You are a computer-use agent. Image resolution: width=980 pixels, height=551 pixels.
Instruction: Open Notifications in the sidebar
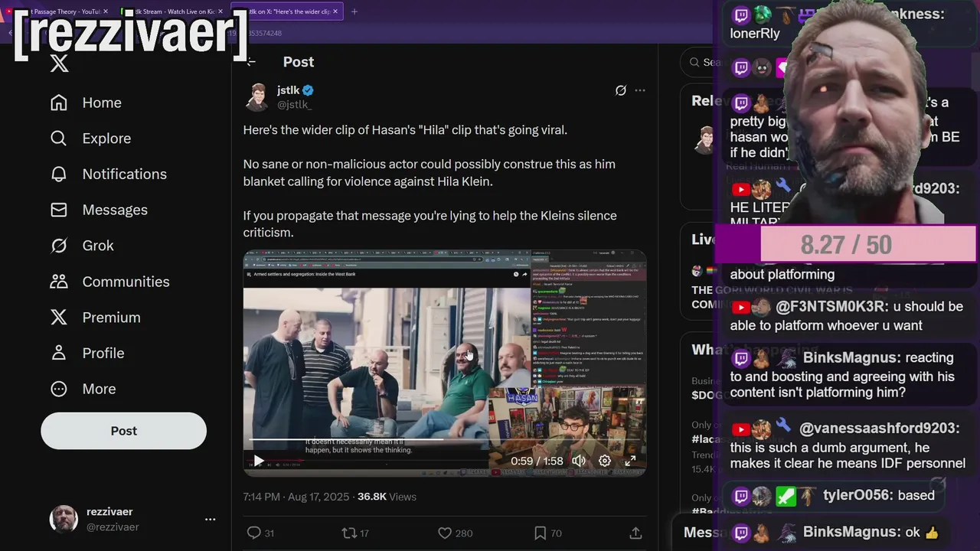[x=108, y=174]
